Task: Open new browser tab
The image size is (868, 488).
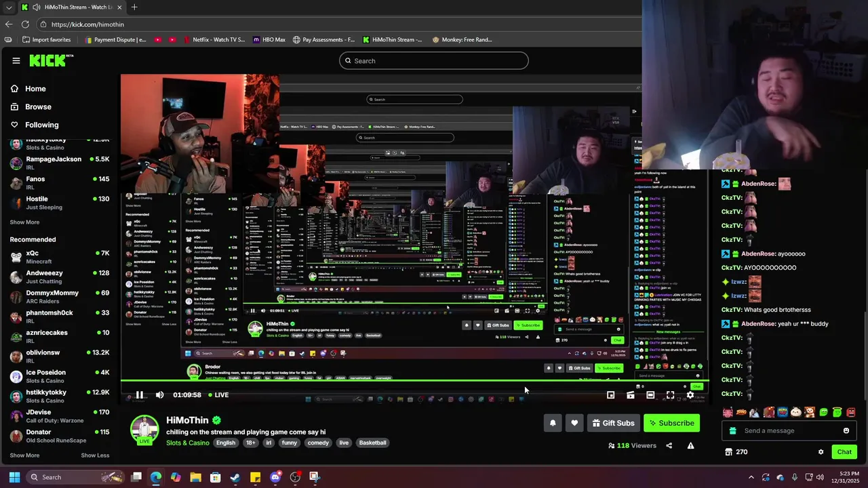Action: pyautogui.click(x=134, y=7)
